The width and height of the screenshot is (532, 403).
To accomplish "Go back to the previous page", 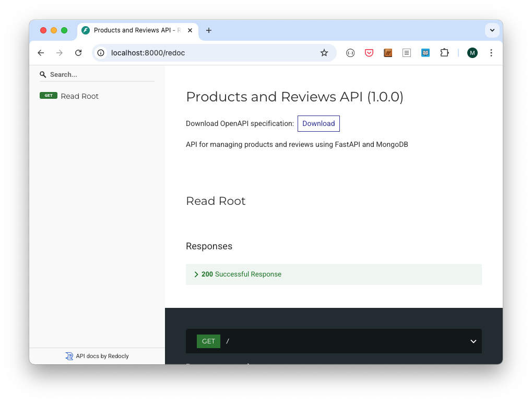I will [x=41, y=53].
